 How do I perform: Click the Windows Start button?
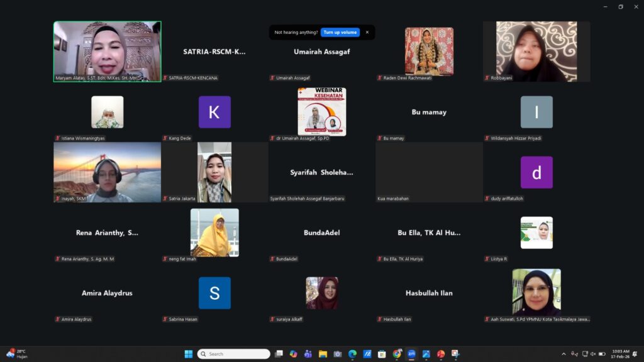[189, 354]
